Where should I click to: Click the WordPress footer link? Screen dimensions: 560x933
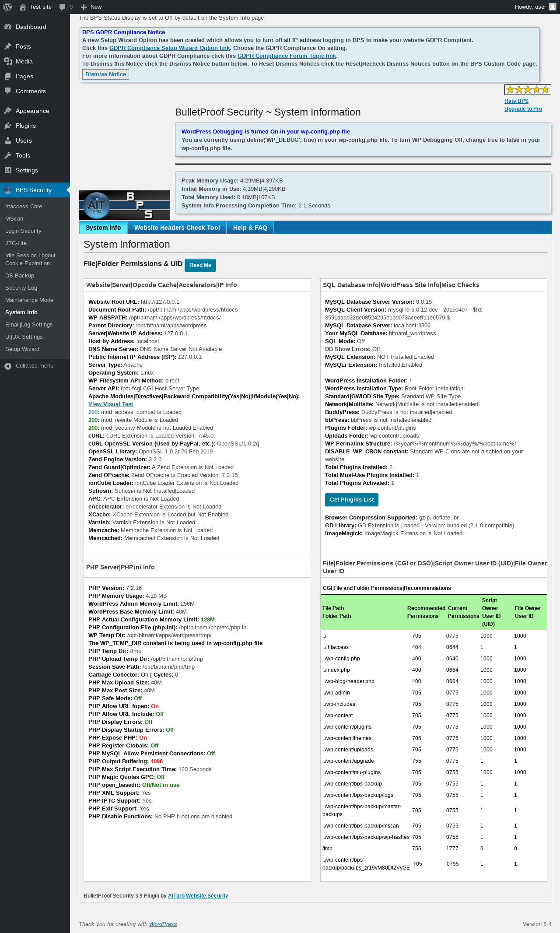point(163,924)
